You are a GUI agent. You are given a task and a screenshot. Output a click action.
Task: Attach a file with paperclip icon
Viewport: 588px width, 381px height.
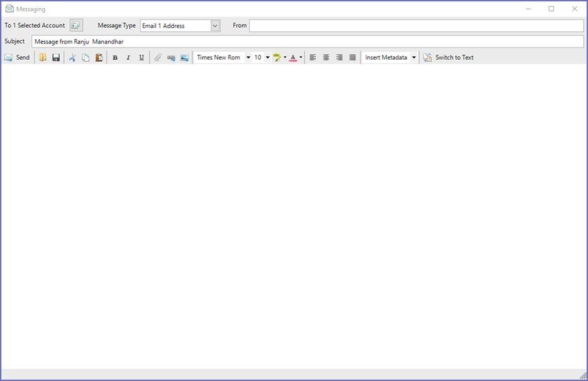[158, 57]
